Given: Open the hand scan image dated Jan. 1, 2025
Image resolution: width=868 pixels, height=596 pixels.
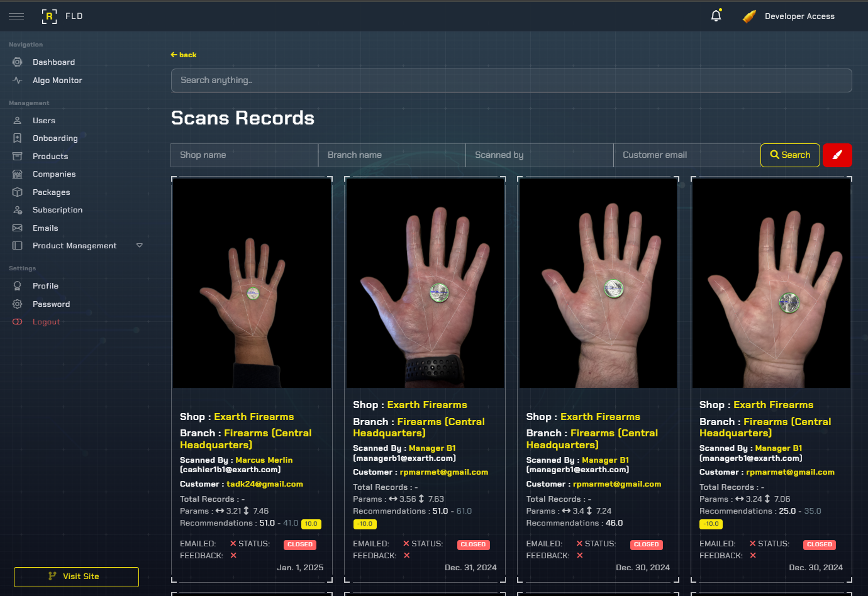Looking at the screenshot, I should (x=252, y=283).
